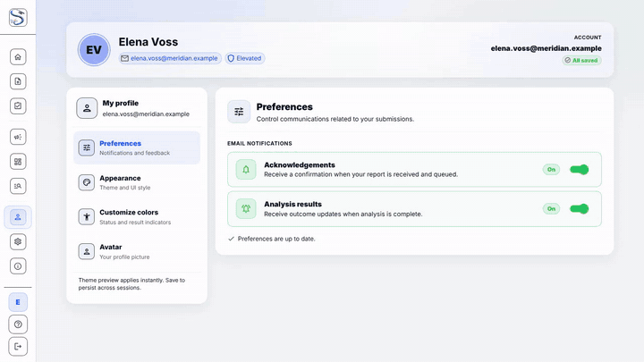Image resolution: width=644 pixels, height=362 pixels.
Task: Open Appearance theme settings
Action: pos(137,182)
